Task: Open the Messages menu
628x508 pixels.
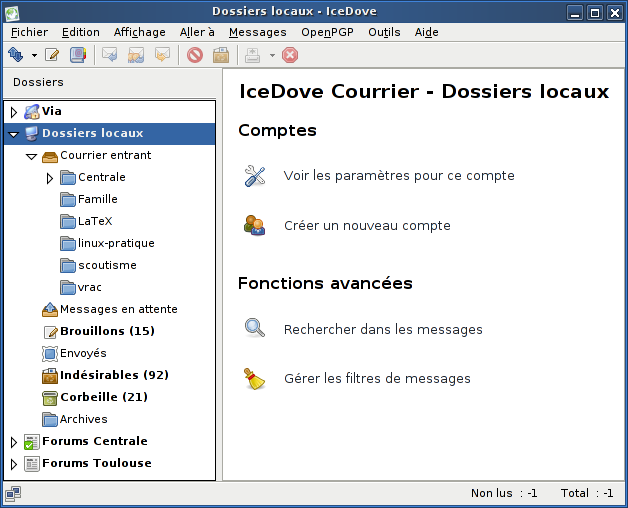Action: pyautogui.click(x=258, y=32)
